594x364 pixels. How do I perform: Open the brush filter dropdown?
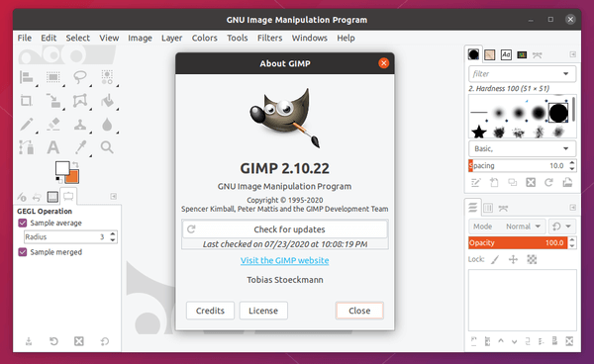point(565,74)
